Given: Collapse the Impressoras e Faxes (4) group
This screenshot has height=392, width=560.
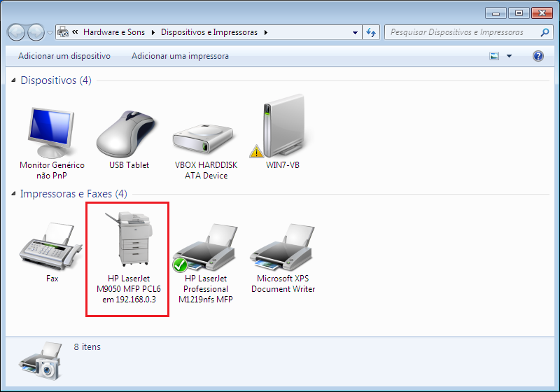Looking at the screenshot, I should click(13, 194).
